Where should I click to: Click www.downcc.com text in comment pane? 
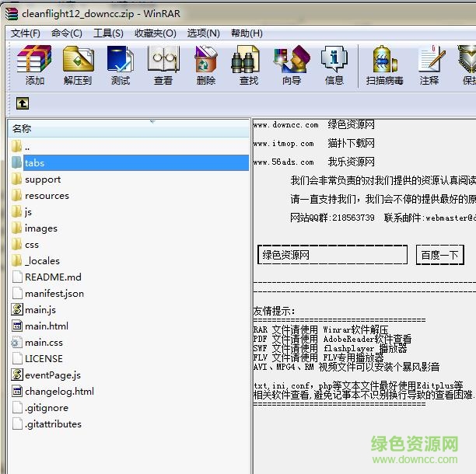(285, 125)
